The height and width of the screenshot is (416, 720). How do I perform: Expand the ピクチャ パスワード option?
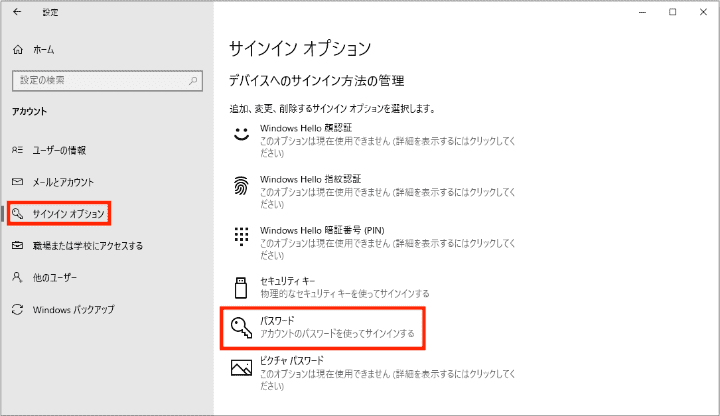coord(374,372)
